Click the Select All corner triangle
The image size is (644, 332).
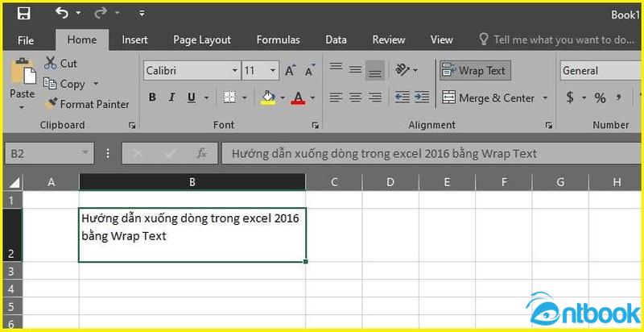pos(14,182)
